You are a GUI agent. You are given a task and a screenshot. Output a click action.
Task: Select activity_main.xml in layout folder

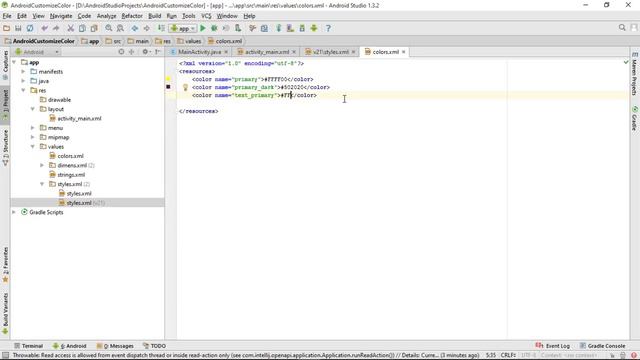(x=79, y=118)
